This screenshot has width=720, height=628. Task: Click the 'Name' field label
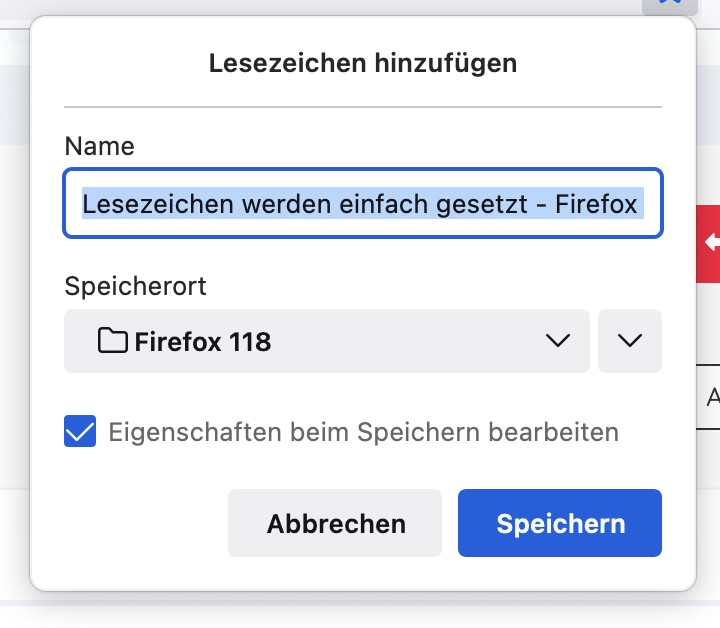[99, 146]
